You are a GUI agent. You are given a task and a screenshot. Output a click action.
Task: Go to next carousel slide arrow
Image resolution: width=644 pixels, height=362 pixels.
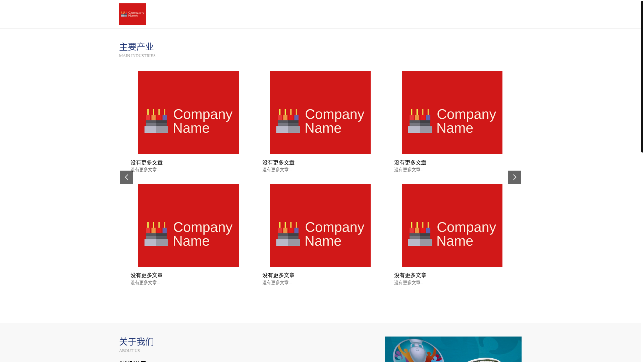[515, 177]
